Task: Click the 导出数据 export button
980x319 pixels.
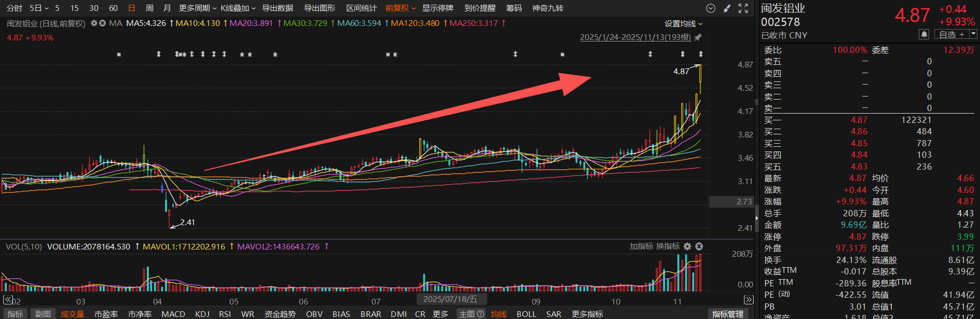Action: 278,8
